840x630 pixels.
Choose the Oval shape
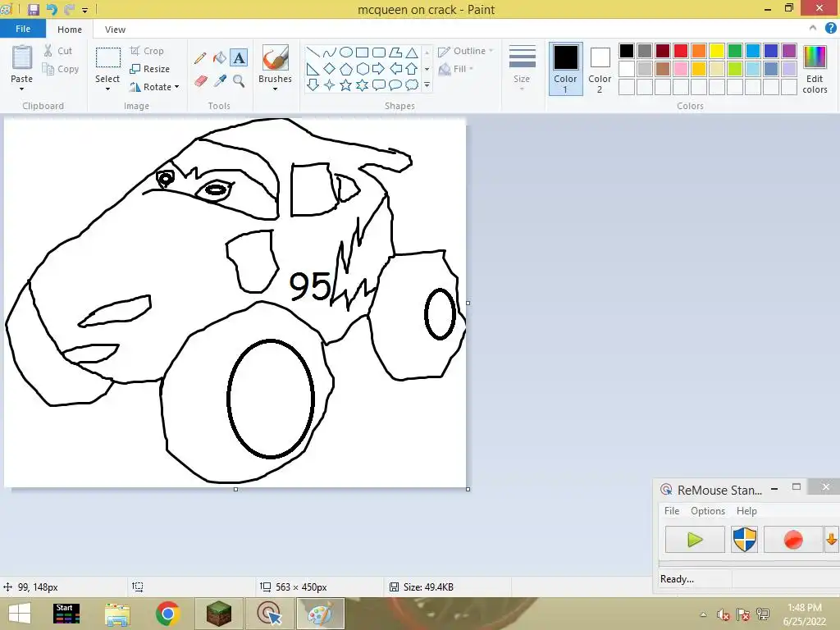tap(346, 52)
